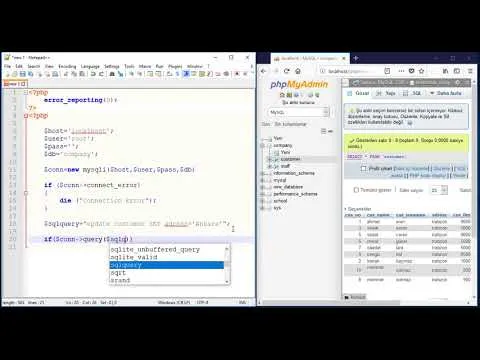Click the collapse-all icon in phpMyAdmin navigation

click(324, 131)
